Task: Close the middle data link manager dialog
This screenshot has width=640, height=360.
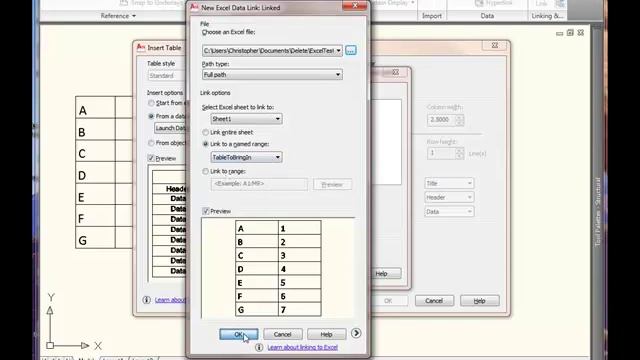Action: pyautogui.click(x=396, y=72)
